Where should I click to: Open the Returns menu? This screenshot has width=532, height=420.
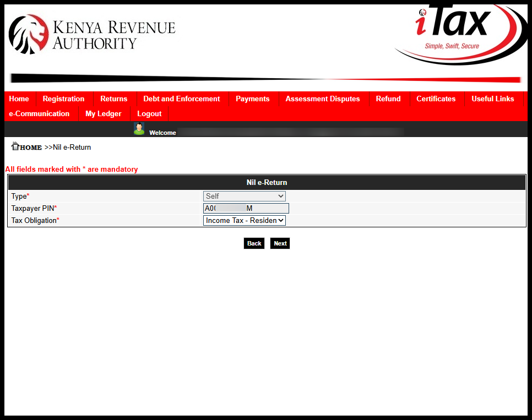113,99
